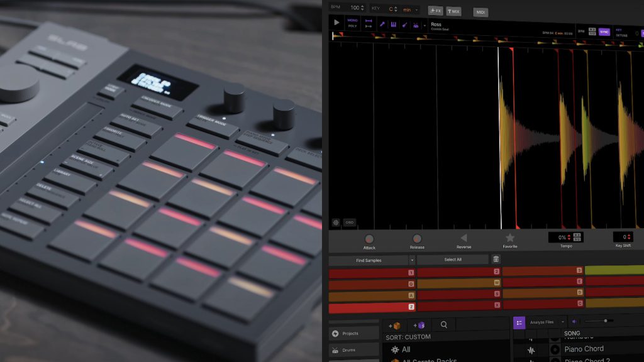This screenshot has height=362, width=644.
Task: Click the add-pack cube icon above SORT: CUSTOM
Action: (x=396, y=326)
